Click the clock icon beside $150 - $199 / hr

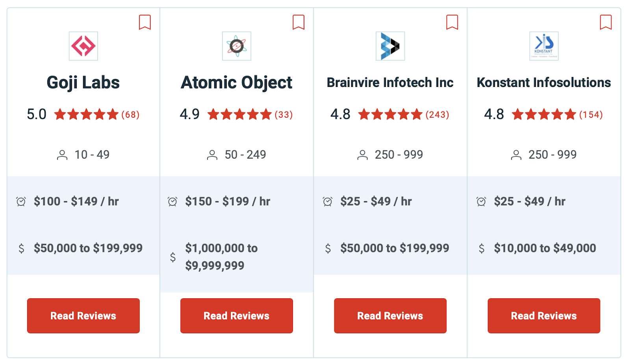(172, 201)
